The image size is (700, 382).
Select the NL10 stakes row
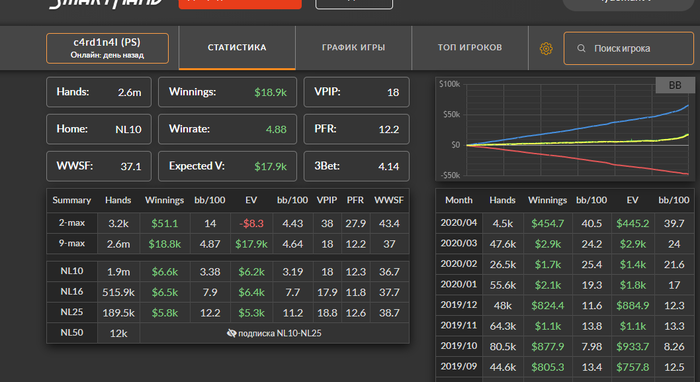228,271
